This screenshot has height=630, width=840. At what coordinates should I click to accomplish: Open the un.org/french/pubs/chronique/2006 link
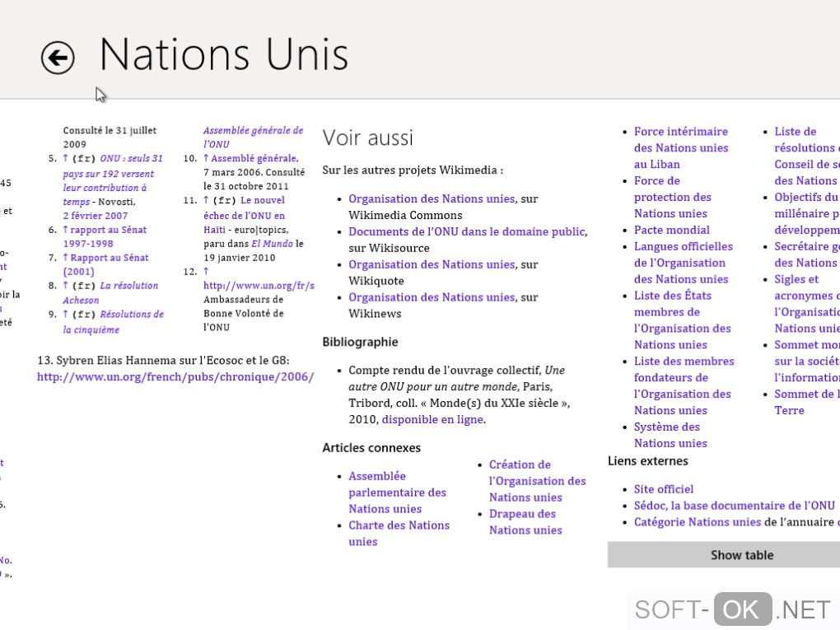175,376
